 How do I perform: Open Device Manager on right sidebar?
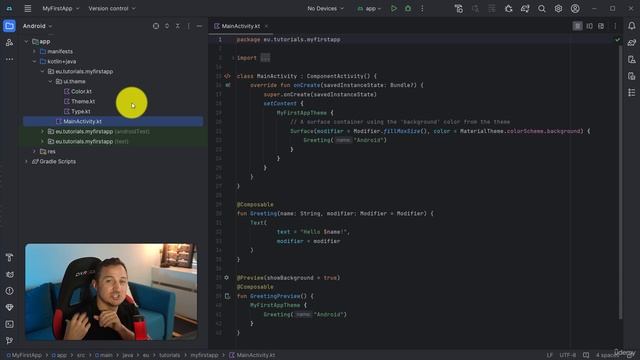(631, 59)
